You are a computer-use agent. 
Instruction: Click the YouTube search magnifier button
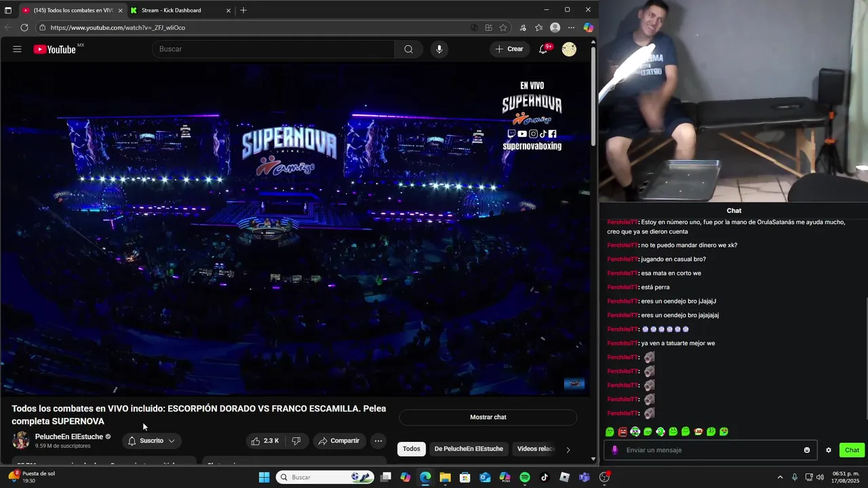tap(408, 49)
